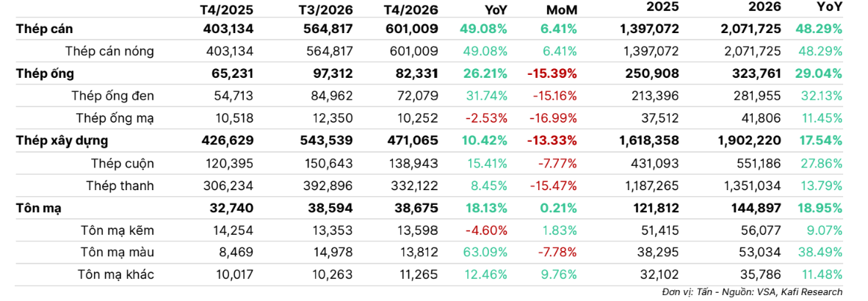Select the Thép ống row label
This screenshot has width=868, height=301.
[46, 73]
